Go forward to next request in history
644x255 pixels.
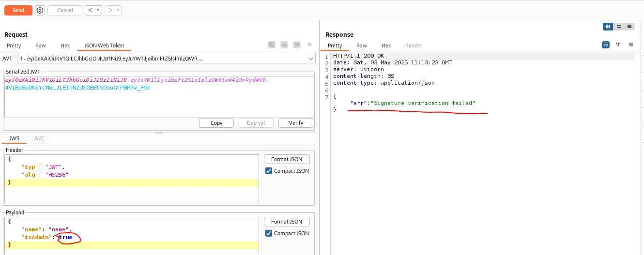[110, 10]
